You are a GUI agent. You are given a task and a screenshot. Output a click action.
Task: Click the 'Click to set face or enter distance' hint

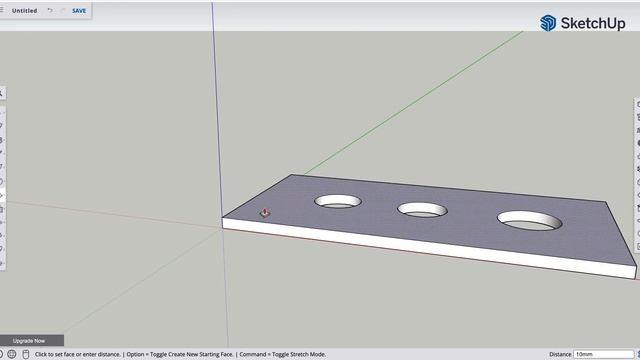[78, 354]
